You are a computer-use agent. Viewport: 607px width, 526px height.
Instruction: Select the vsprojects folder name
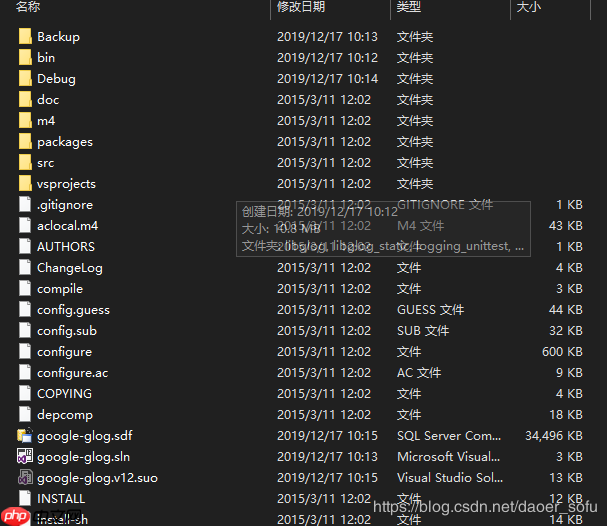coord(66,184)
